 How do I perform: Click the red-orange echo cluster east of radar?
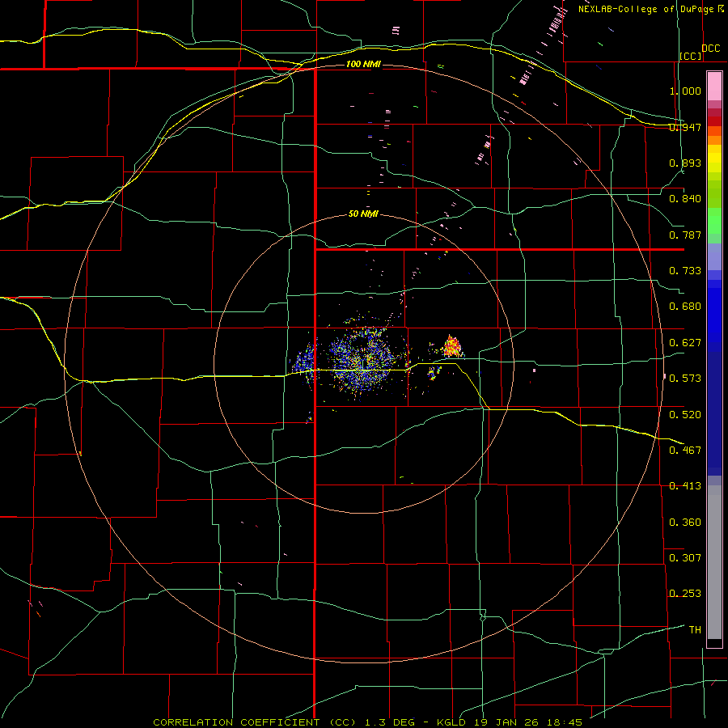pyautogui.click(x=451, y=346)
